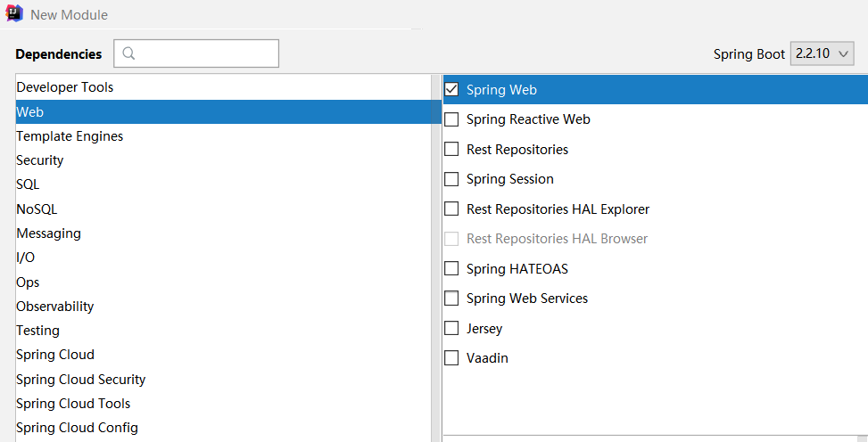Select the Template Engines category
868x442 pixels.
pos(70,136)
